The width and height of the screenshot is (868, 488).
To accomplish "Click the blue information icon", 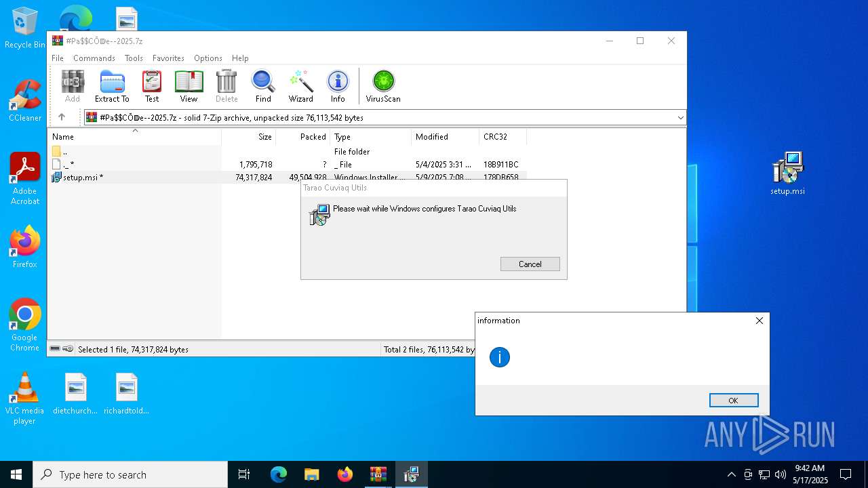I will point(500,357).
